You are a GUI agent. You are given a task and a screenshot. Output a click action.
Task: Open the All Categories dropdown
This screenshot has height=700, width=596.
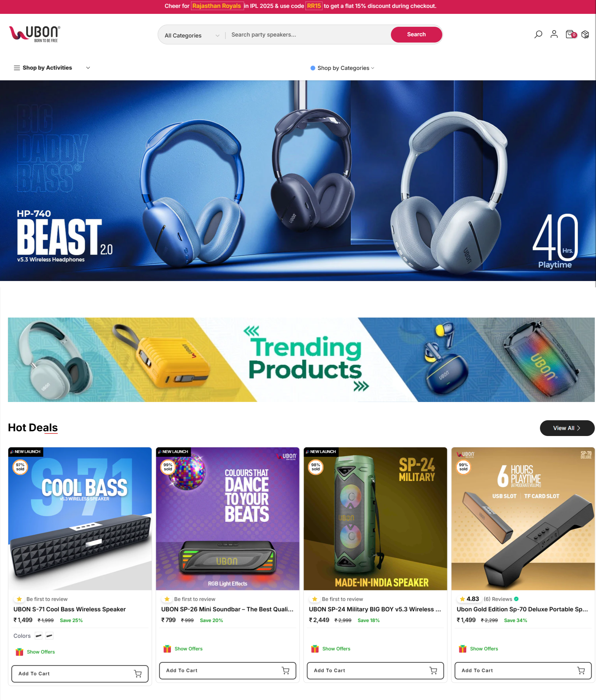coord(192,36)
